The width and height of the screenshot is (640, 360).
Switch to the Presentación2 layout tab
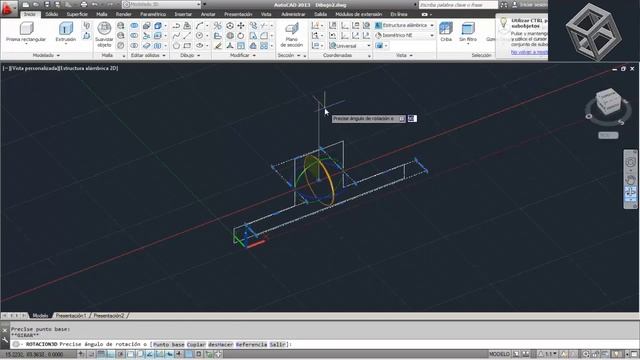tap(109, 316)
